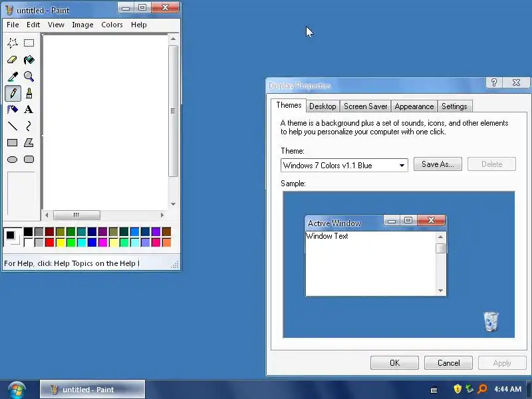Click Paint's vertical scrollbar down arrow
This screenshot has width=532, height=399.
point(174,204)
